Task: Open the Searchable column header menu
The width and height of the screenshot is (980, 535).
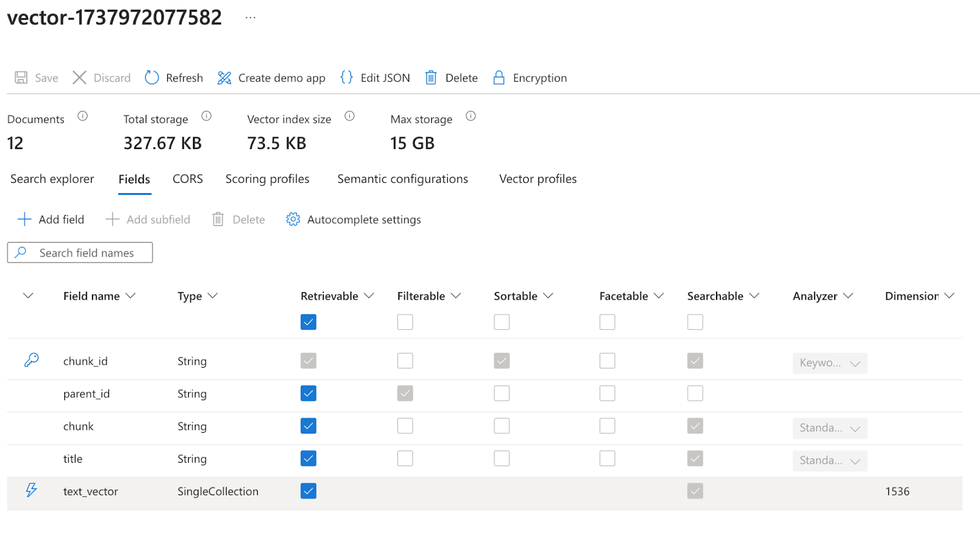Action: point(754,296)
